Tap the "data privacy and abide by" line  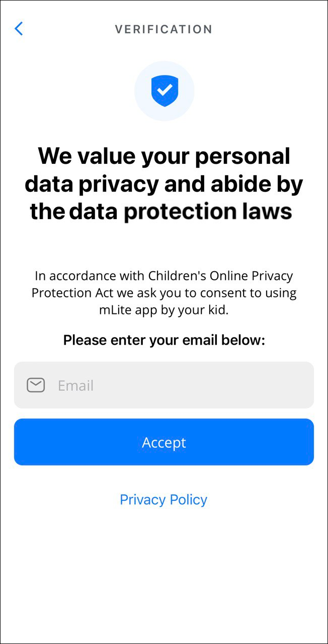coord(164,184)
